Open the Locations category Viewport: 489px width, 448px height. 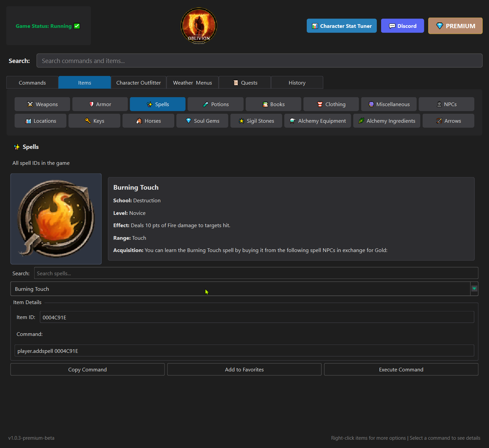41,121
